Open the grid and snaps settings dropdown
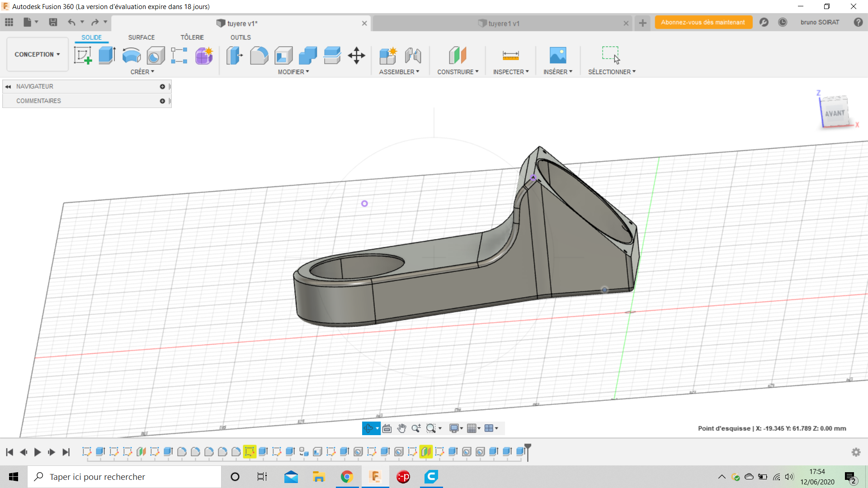Viewport: 868px width, 488px height. 473,428
